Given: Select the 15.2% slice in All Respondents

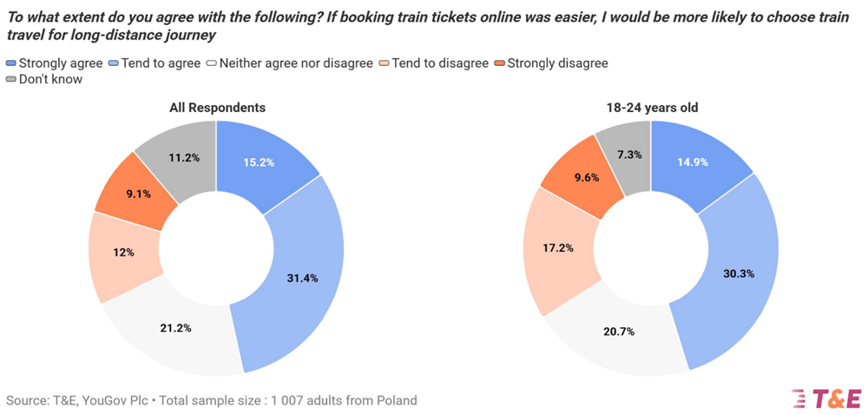Looking at the screenshot, I should click(262, 161).
